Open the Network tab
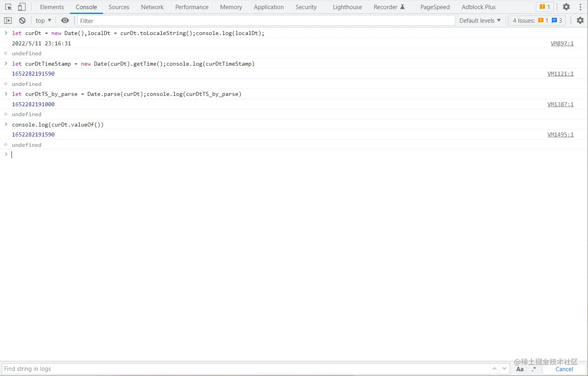The width and height of the screenshot is (588, 376). click(152, 7)
